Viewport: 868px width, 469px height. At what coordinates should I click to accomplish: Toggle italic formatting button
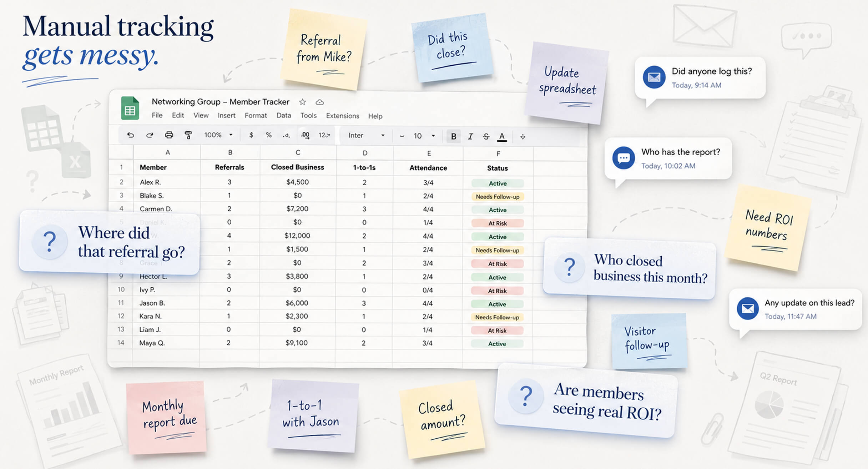click(470, 136)
